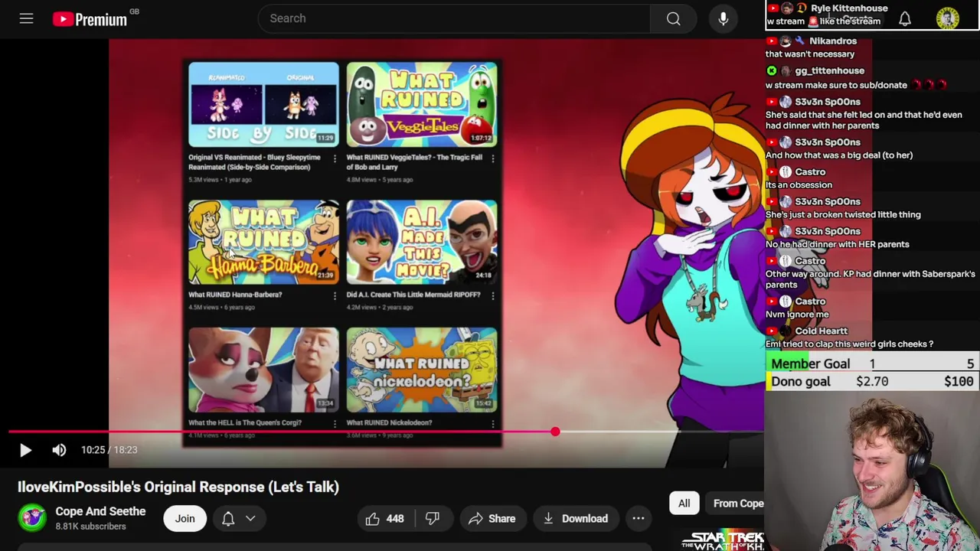
Task: Click the video title IloveKimPossible's Original Response
Action: tap(178, 487)
